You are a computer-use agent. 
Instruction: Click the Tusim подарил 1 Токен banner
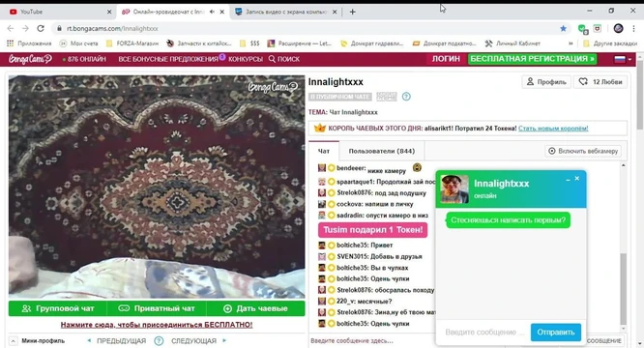click(x=373, y=230)
